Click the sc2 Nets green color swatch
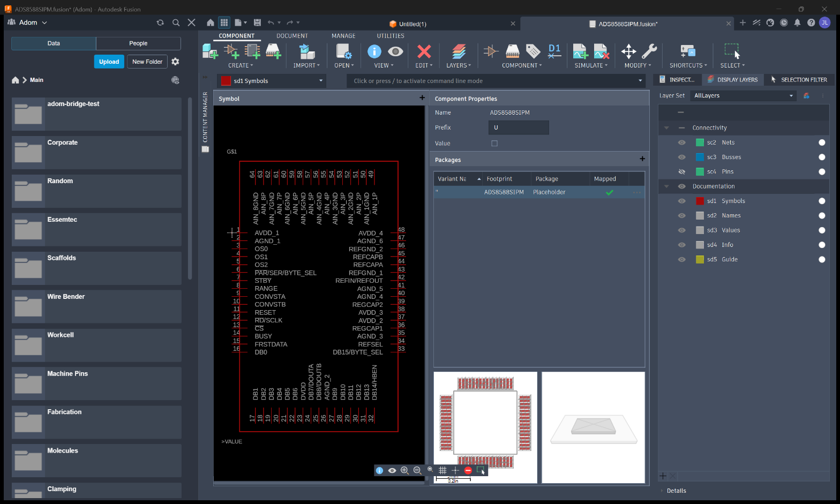 (x=700, y=142)
